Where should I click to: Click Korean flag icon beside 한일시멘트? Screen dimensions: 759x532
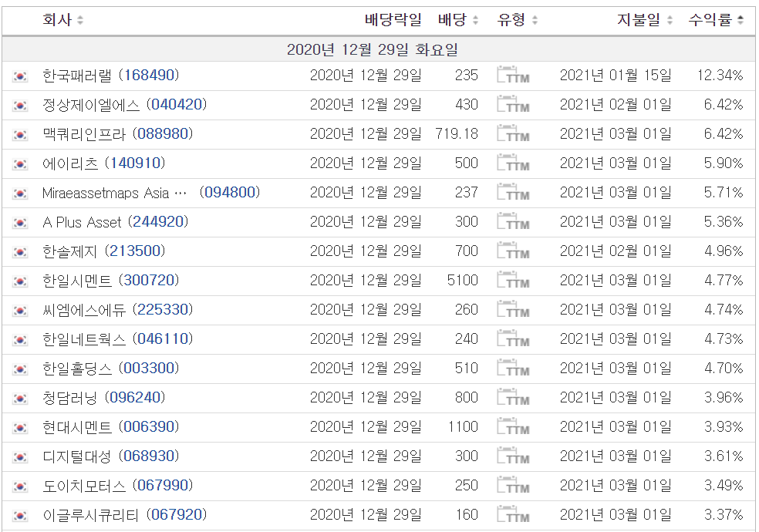tap(20, 281)
